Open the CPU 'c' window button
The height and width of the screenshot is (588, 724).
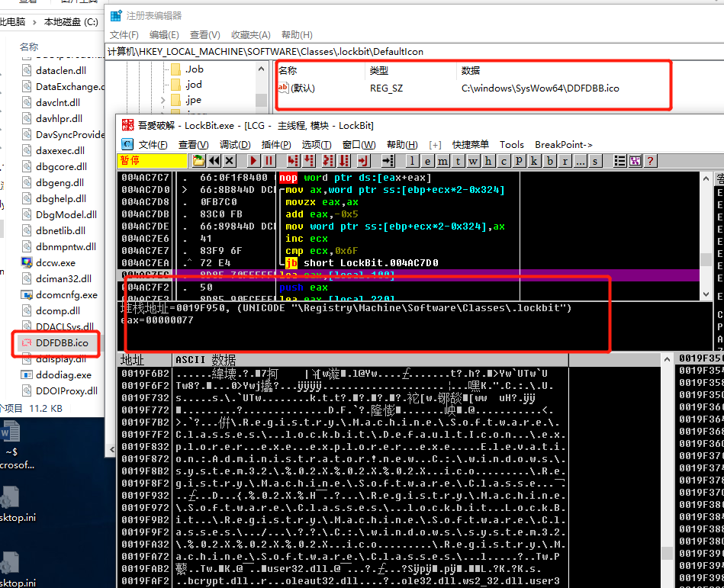coord(504,161)
